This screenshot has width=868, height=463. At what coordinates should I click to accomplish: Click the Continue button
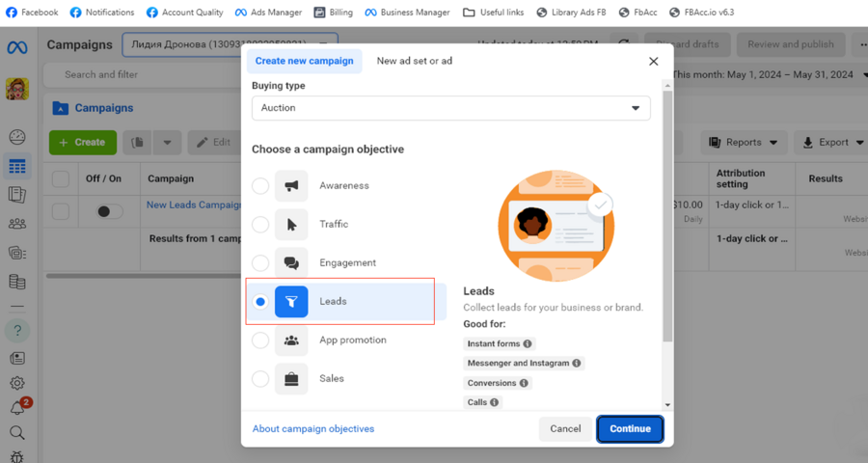click(630, 428)
